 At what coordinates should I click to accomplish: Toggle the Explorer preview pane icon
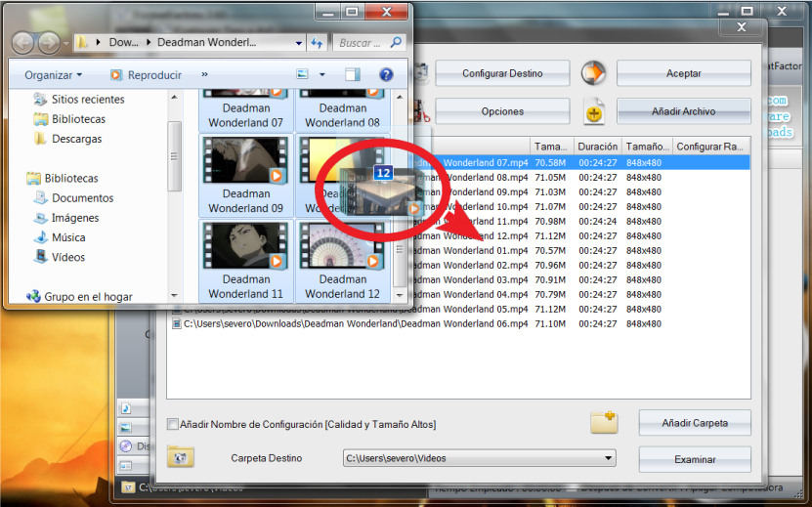tap(353, 74)
